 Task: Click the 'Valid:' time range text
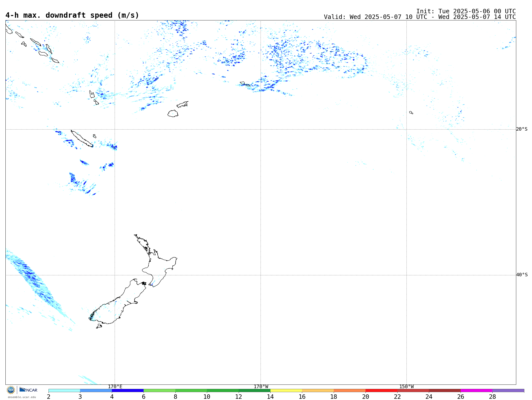pos(420,17)
